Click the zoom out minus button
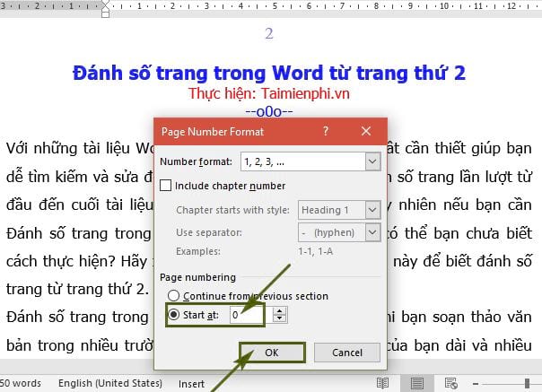 476,384
